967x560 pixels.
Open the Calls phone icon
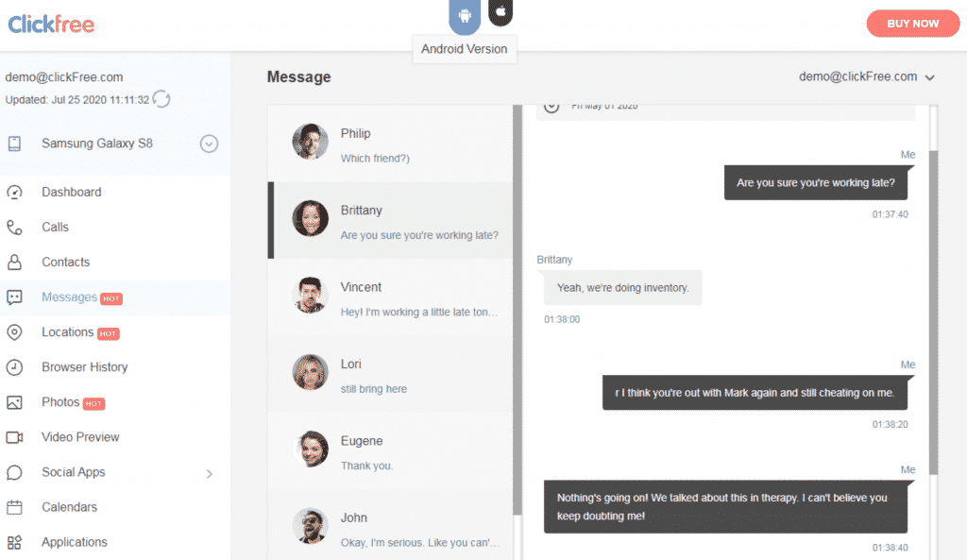point(15,228)
